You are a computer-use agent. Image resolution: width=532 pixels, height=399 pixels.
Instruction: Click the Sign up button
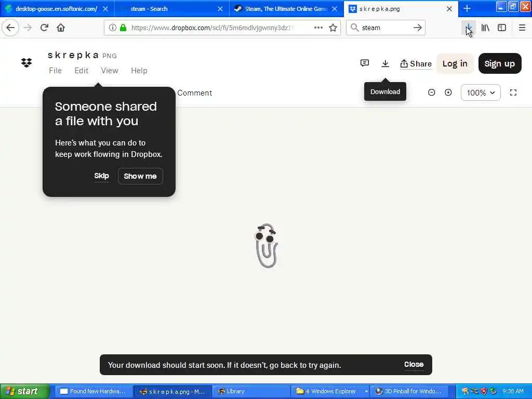click(x=500, y=63)
